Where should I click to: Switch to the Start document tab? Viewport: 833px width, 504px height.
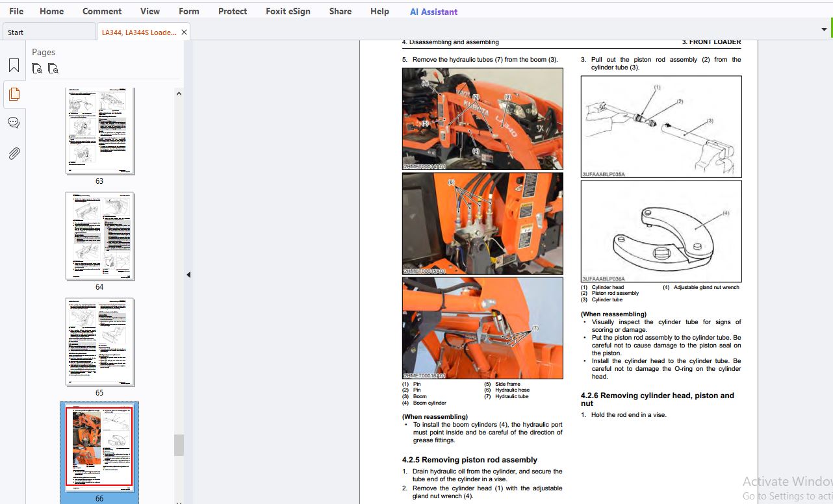pyautogui.click(x=49, y=32)
